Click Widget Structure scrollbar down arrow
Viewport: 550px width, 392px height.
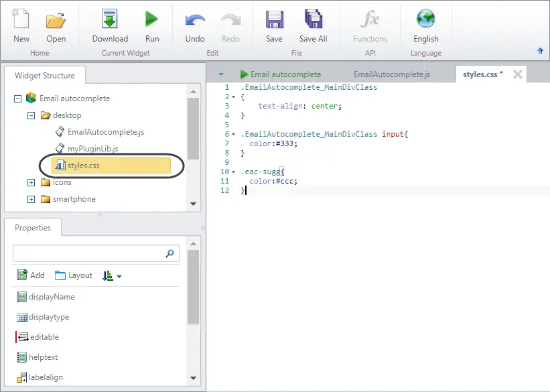pos(194,204)
